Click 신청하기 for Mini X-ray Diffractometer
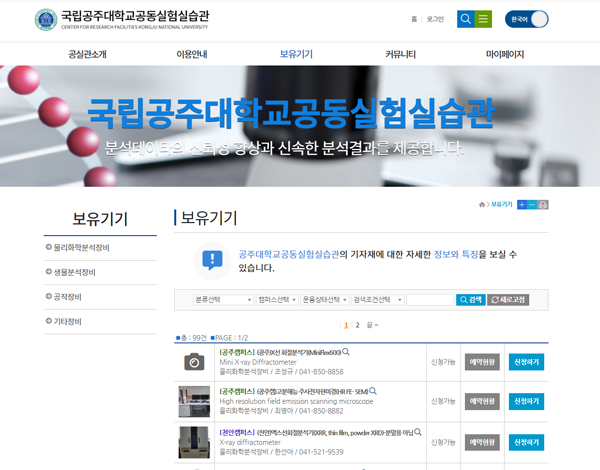 point(526,362)
